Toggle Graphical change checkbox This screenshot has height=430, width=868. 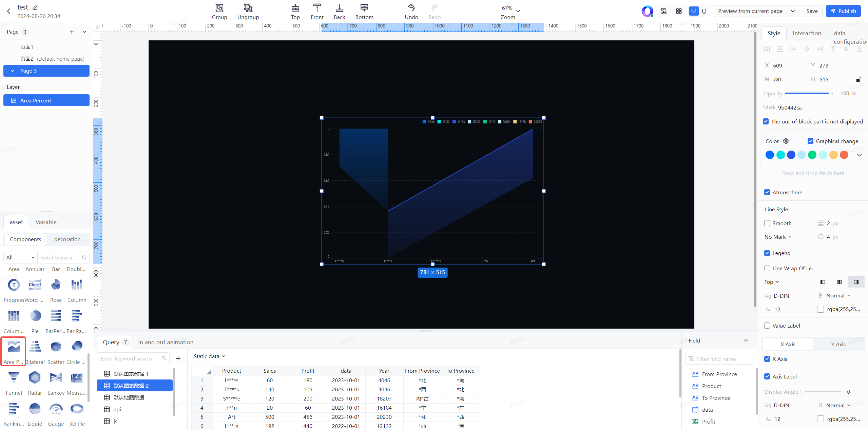[x=810, y=141]
